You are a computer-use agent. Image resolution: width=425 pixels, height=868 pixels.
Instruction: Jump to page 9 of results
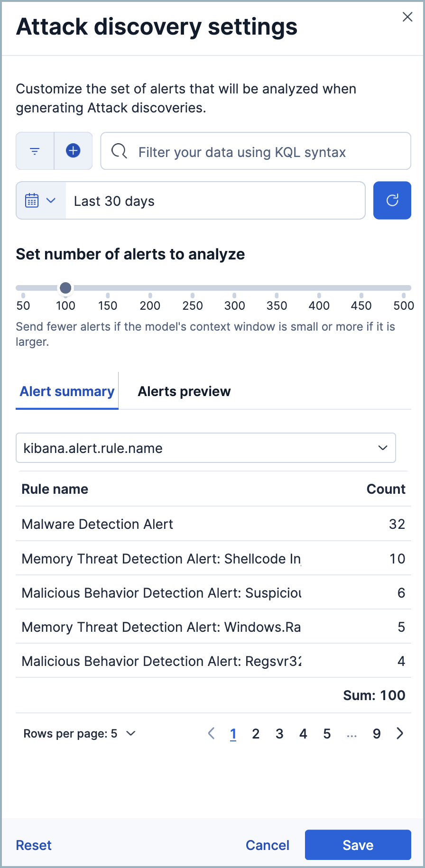[377, 733]
